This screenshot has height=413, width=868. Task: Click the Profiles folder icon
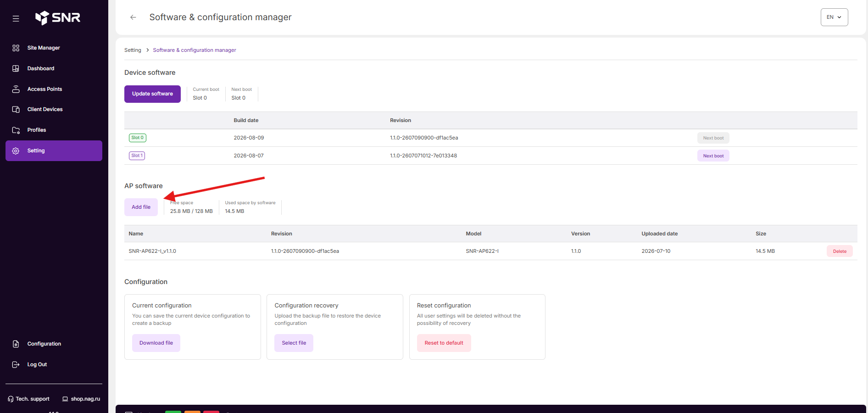[16, 130]
